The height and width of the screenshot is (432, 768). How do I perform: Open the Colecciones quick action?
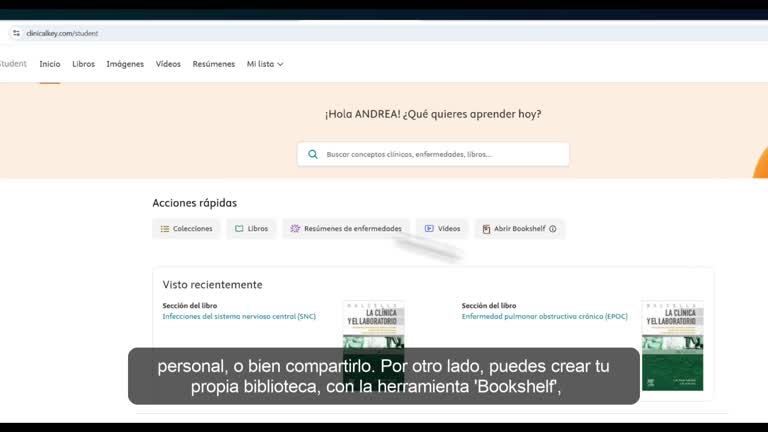[186, 229]
